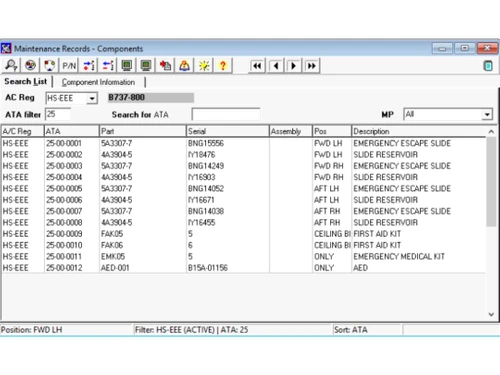The height and width of the screenshot is (375, 500).
Task: Click the FAK05 part cell
Action: click(x=143, y=234)
